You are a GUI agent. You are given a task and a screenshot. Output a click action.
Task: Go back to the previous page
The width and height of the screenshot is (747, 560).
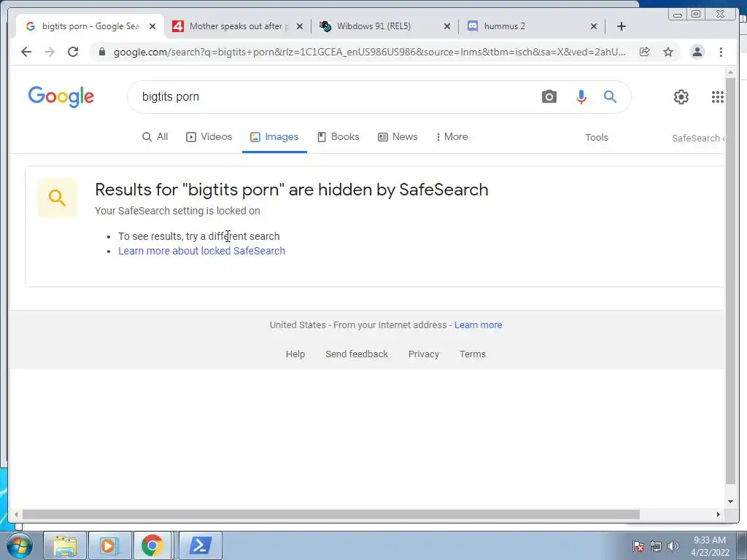[26, 52]
